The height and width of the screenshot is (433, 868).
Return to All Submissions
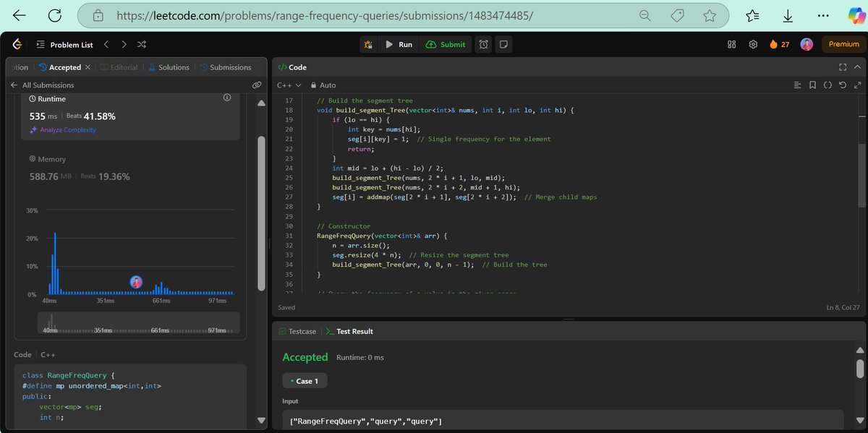(42, 85)
